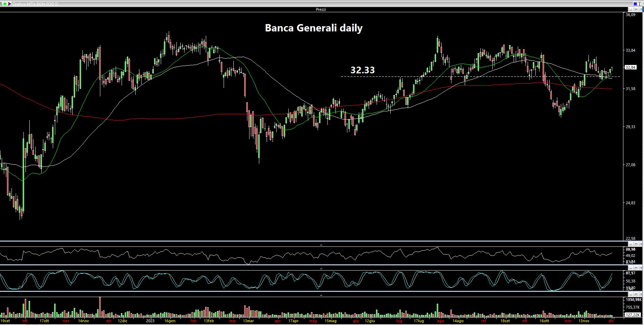Minimize the Prezzi price panel
Image resolution: width=644 pixels, height=325 pixels.
click(631, 9)
